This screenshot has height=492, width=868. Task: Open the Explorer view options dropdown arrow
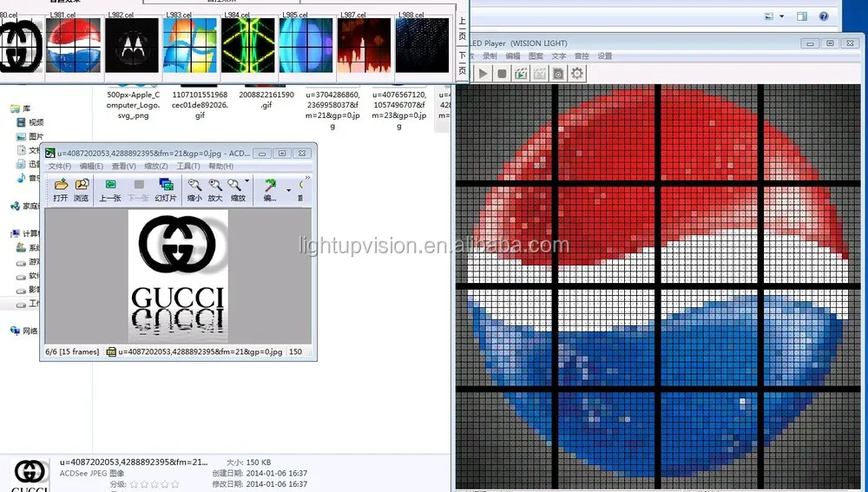[782, 16]
